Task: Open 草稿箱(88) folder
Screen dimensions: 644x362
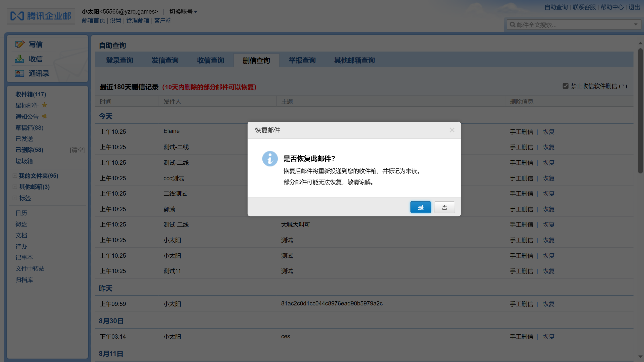Action: (29, 128)
